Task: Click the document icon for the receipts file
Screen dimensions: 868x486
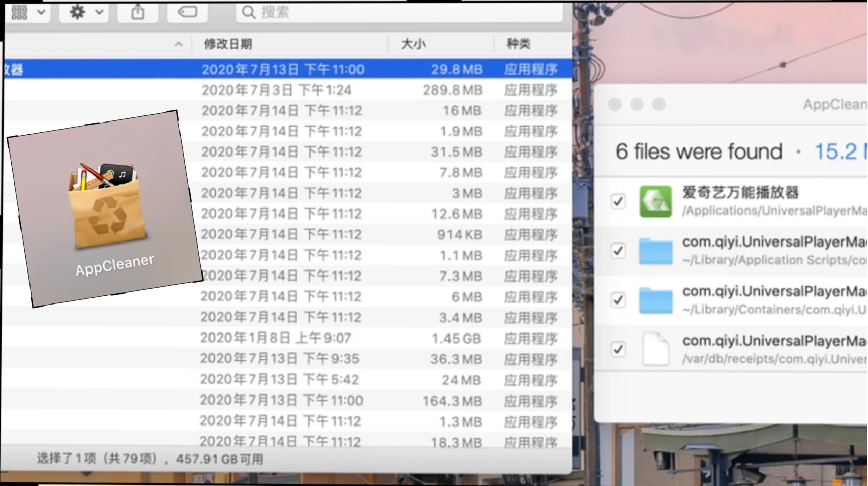Action: point(656,349)
